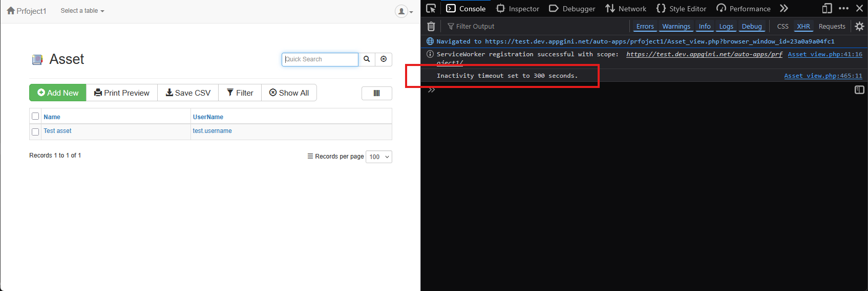
Task: Switch to the Network tab
Action: click(626, 9)
